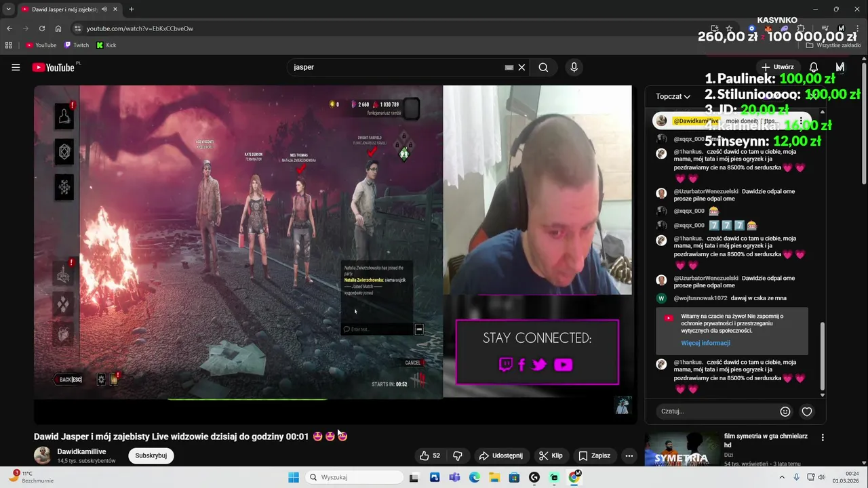The width and height of the screenshot is (868, 488).
Task: Focus the YouTube search box with 'jasper'
Action: 397,67
